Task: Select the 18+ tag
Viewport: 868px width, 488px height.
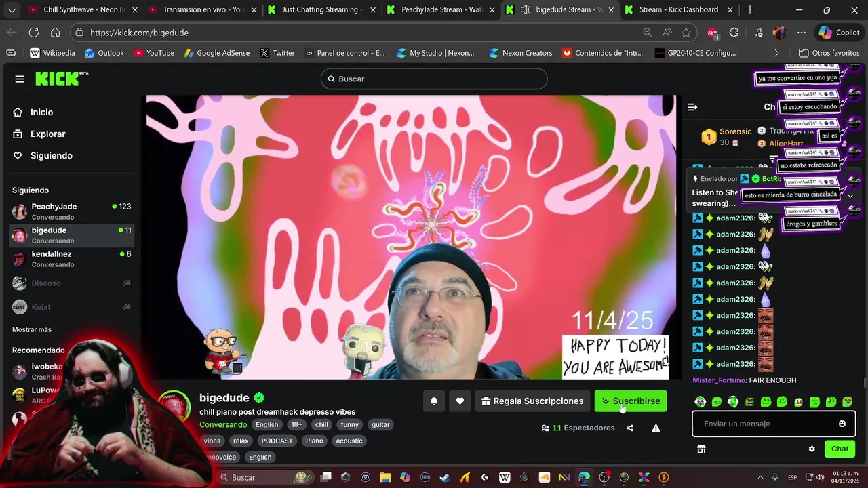Action: (x=296, y=425)
